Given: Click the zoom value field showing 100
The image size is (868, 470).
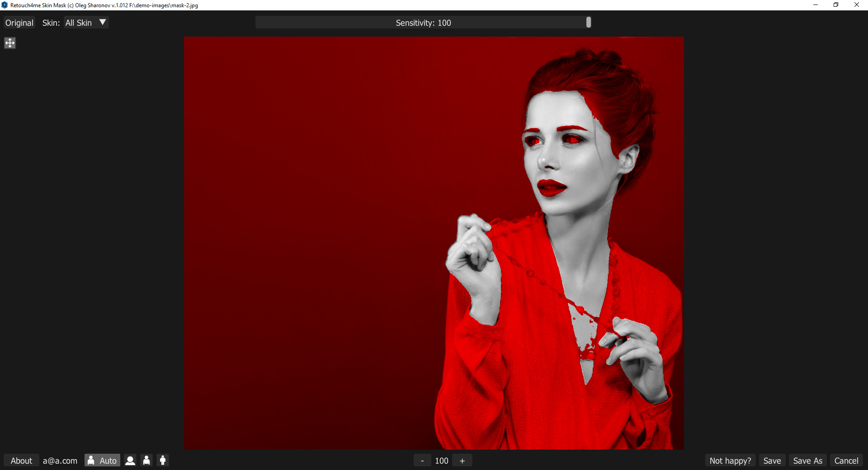Looking at the screenshot, I should pos(442,461).
